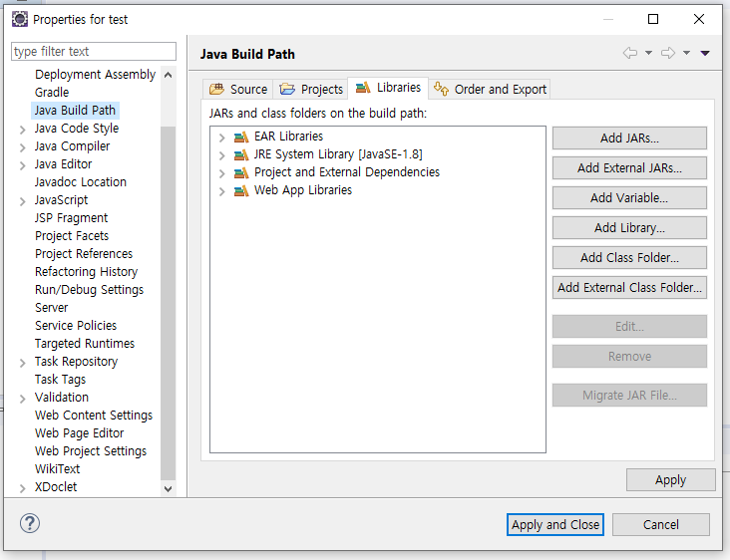Click Apply and Close
The width and height of the screenshot is (730, 560).
(554, 525)
